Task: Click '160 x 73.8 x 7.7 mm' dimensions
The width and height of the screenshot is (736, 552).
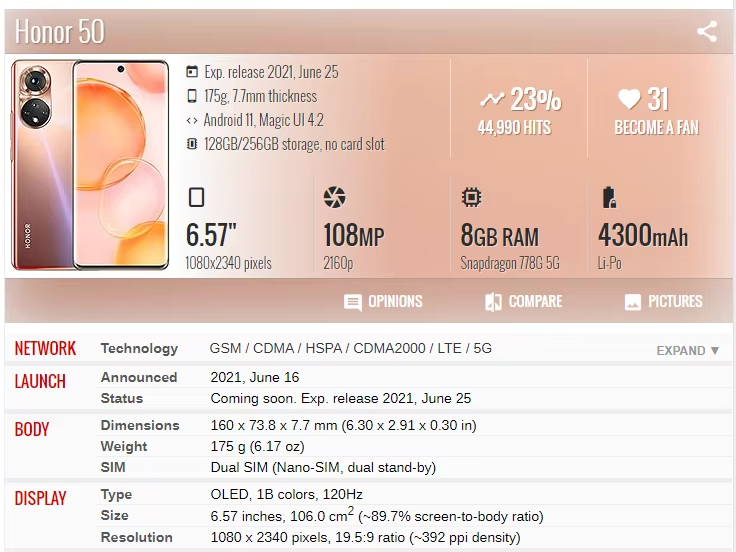Action: click(344, 425)
